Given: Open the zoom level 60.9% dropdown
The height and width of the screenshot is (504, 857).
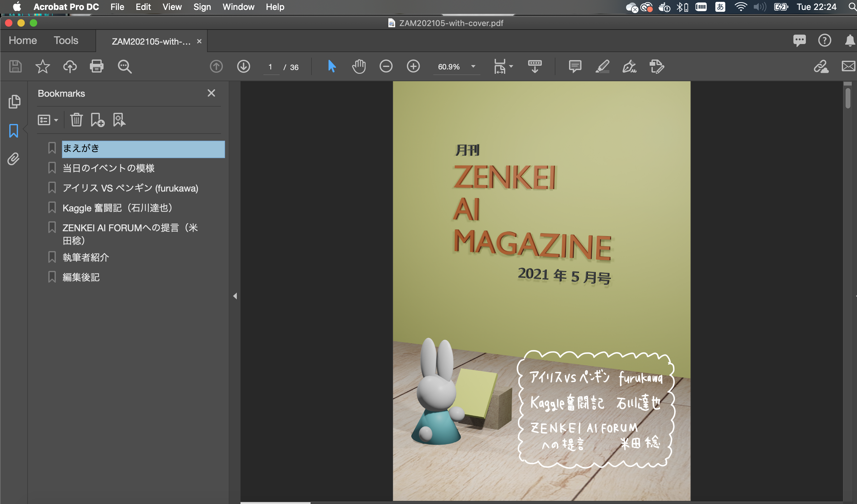Looking at the screenshot, I should coord(473,66).
